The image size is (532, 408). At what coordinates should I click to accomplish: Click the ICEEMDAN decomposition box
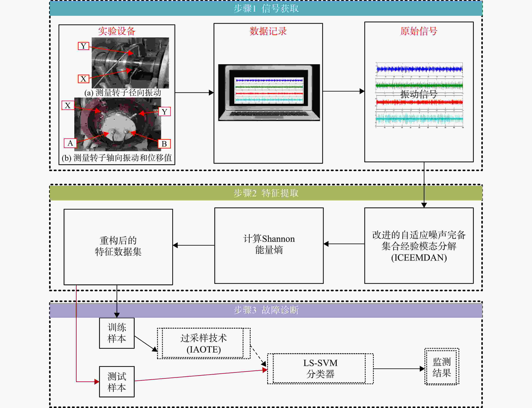tap(419, 246)
